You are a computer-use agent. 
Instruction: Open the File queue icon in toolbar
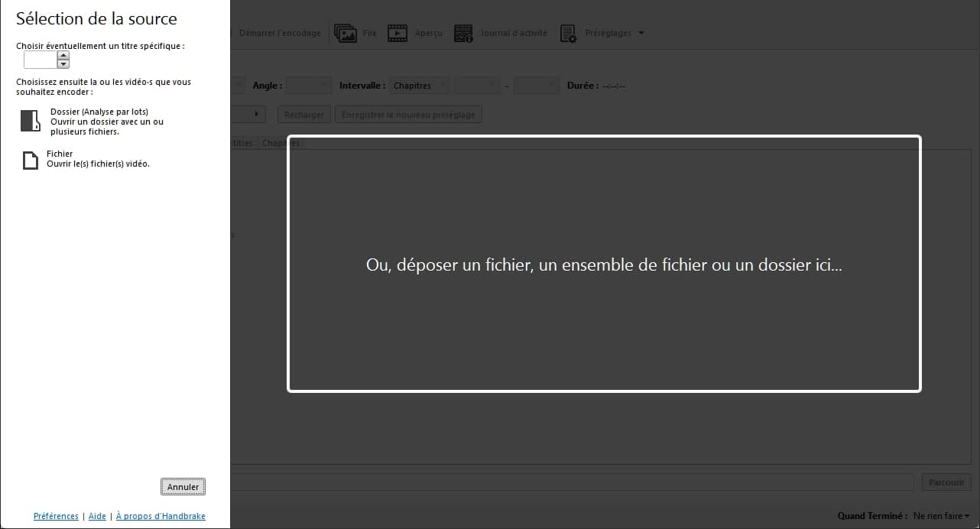pyautogui.click(x=346, y=34)
